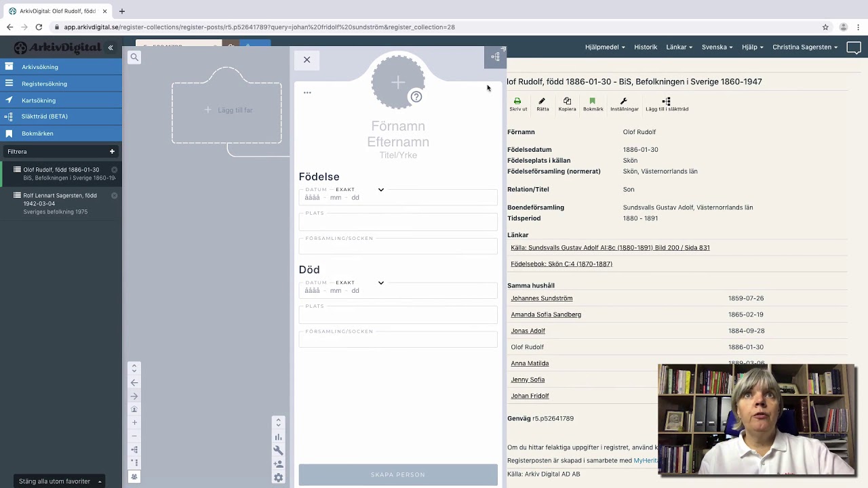Click the death PLATS field

click(x=398, y=314)
